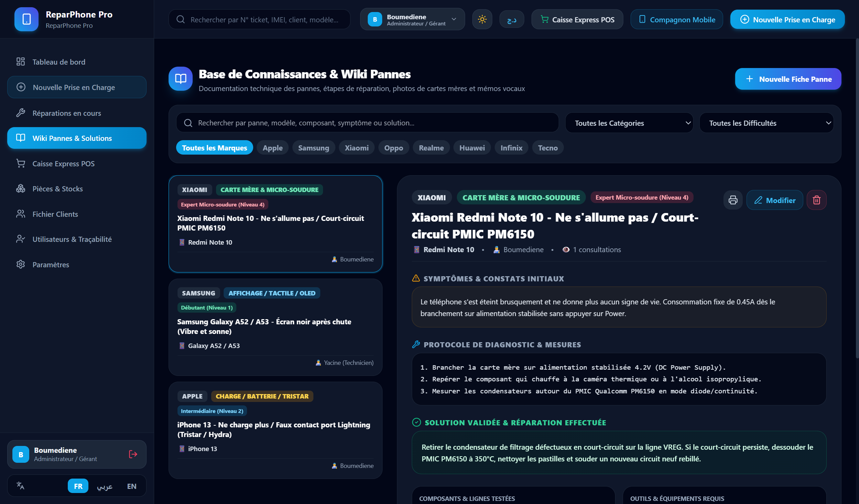The width and height of the screenshot is (859, 504).
Task: Create a Nouvelle Fiche Panne
Action: coord(788,79)
